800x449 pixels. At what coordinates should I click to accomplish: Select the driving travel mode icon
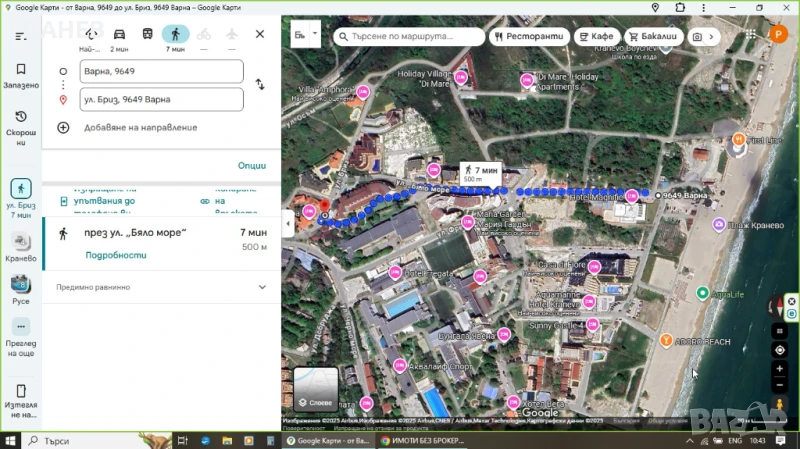pos(119,35)
